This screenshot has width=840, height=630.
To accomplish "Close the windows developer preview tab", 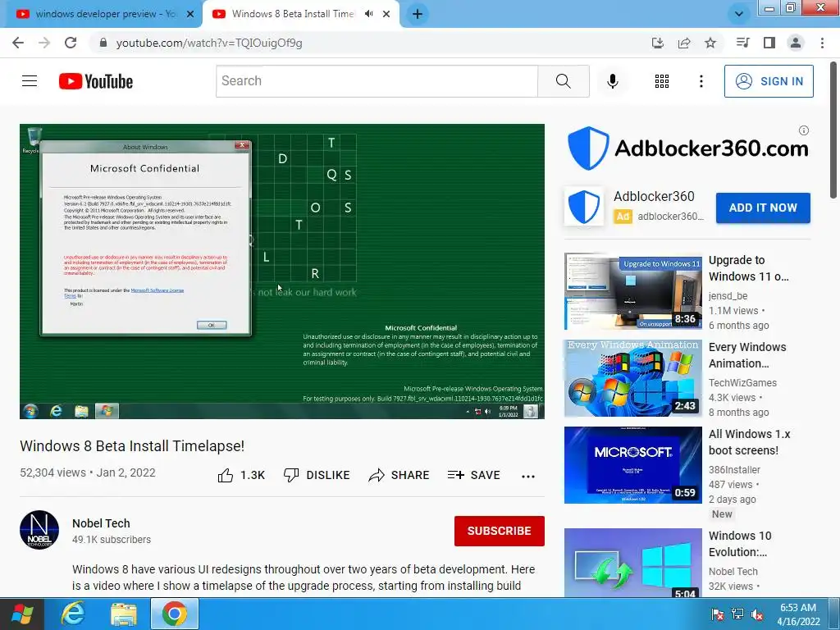I will point(189,14).
